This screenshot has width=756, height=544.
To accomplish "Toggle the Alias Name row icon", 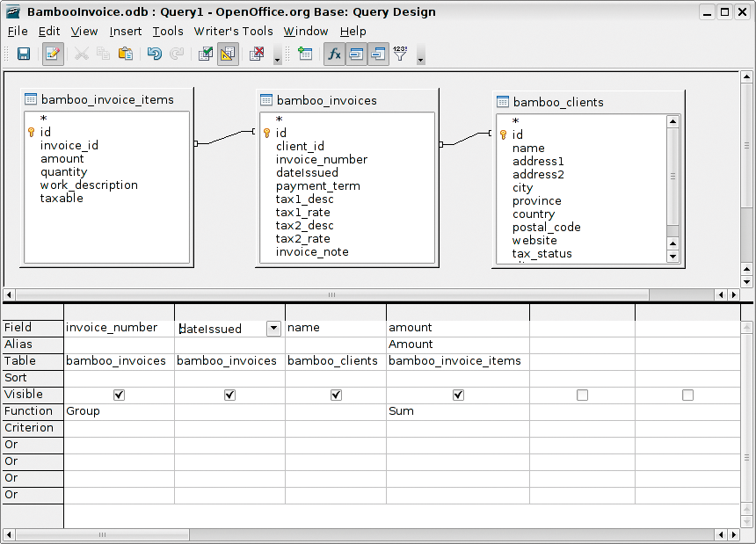I will [379, 54].
